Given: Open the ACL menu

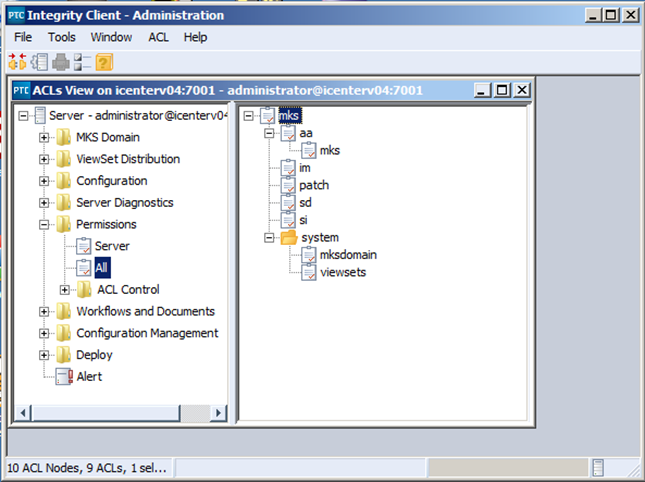Looking at the screenshot, I should pos(158,37).
